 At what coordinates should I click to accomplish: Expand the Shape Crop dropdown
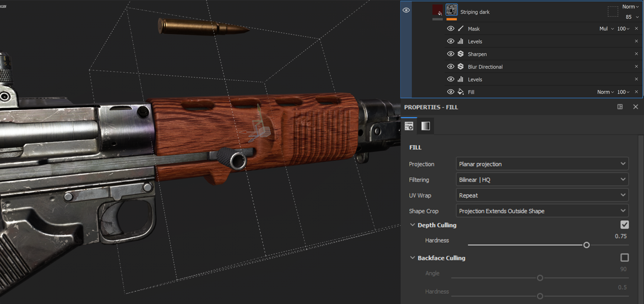pos(542,211)
